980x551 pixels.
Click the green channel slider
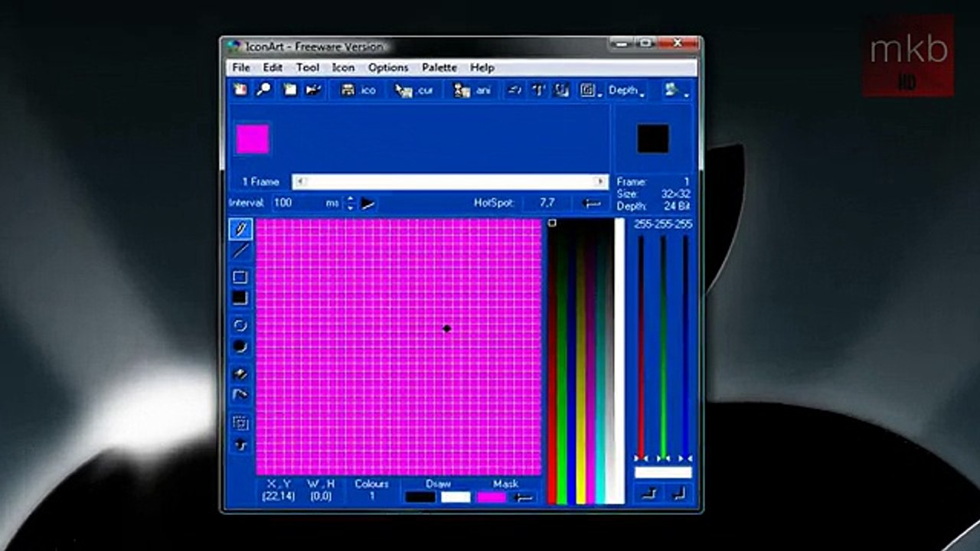point(663,347)
